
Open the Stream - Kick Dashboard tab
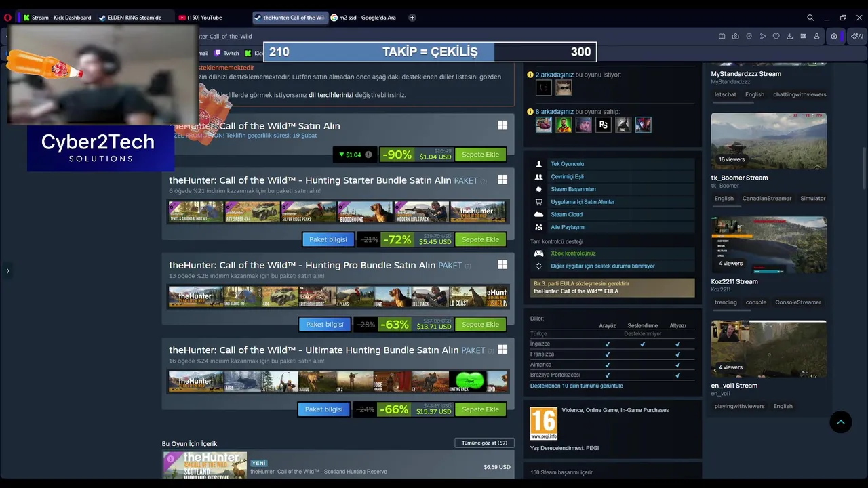pos(57,18)
